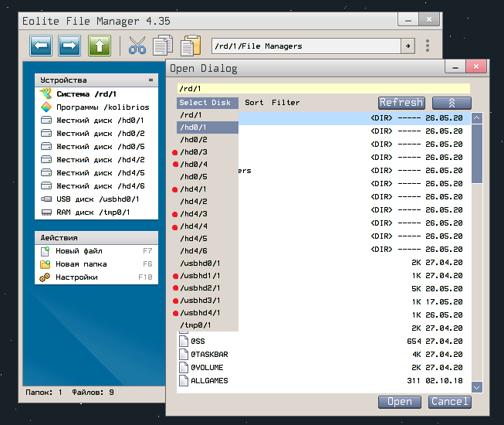Viewport: 504px width, 425px height.
Task: Open the Filter menu
Action: 286,102
